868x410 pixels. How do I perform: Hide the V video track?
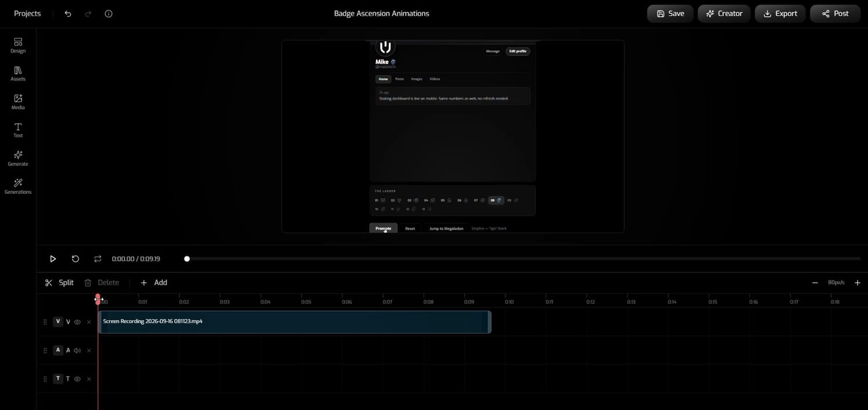77,322
